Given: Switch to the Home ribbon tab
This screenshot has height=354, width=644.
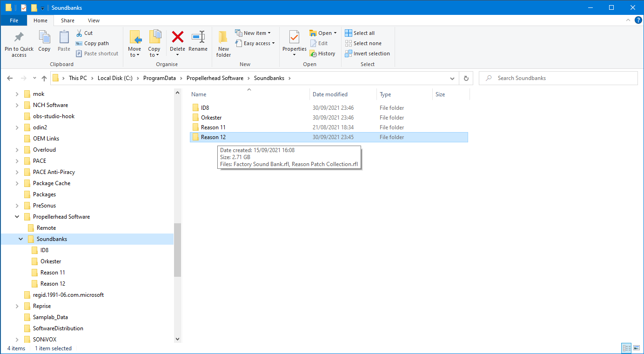Looking at the screenshot, I should [x=40, y=20].
